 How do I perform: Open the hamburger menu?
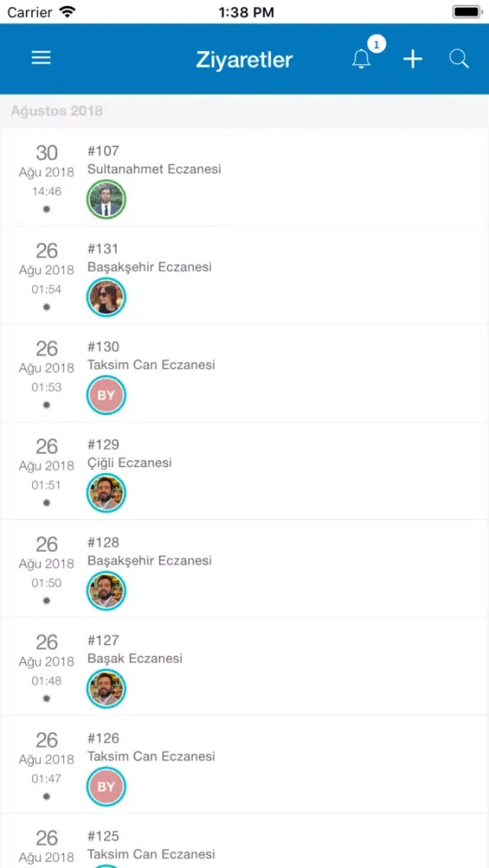coord(41,58)
